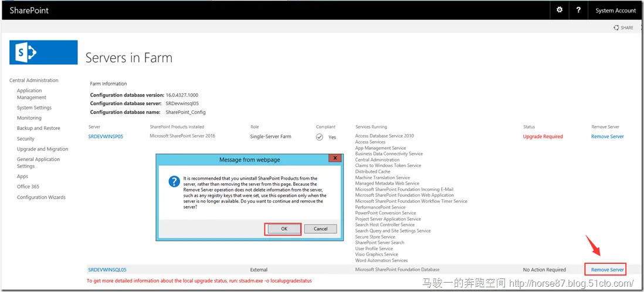Go to Security settings
This screenshot has width=644, height=292.
[x=25, y=139]
